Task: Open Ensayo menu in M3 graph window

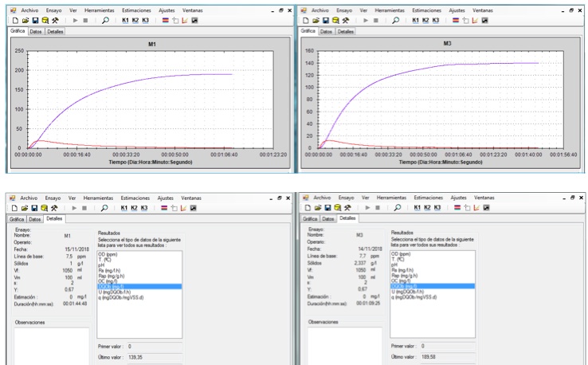Action: pyautogui.click(x=344, y=10)
